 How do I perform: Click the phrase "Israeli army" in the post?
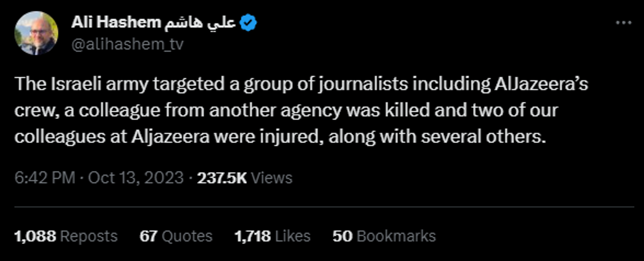click(99, 84)
